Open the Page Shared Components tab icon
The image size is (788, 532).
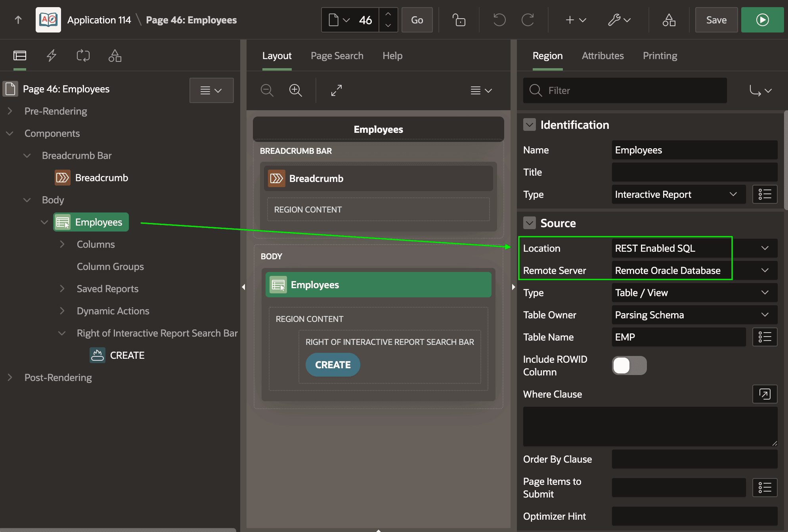click(x=115, y=55)
